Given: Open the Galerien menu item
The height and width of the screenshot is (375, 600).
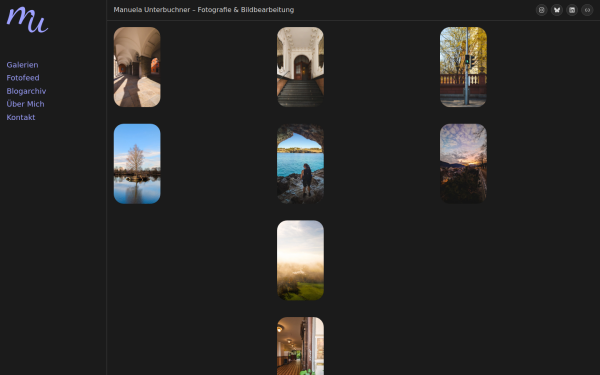Looking at the screenshot, I should click(22, 65).
